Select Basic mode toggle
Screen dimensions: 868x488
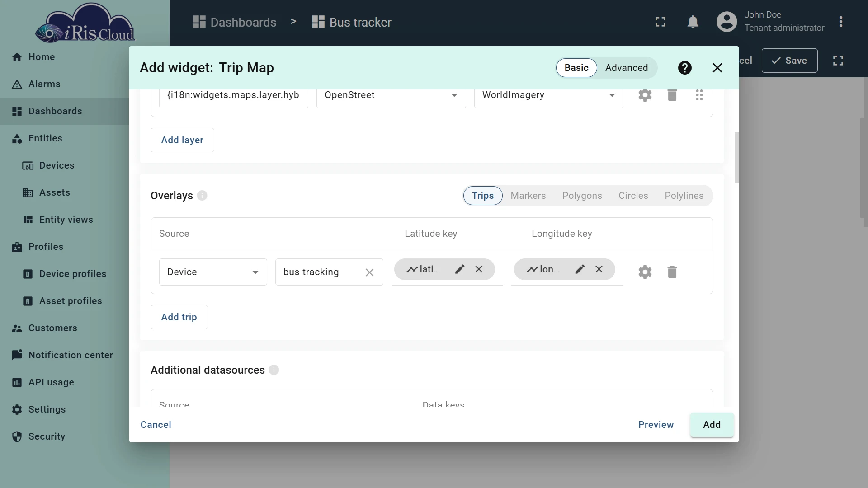pyautogui.click(x=576, y=68)
